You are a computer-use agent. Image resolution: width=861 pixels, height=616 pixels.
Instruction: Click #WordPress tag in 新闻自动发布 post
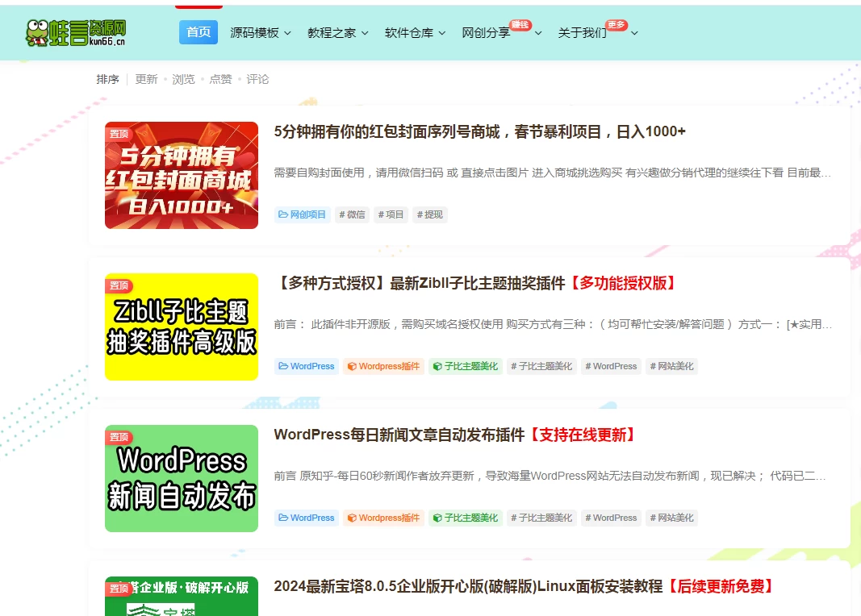(x=611, y=518)
